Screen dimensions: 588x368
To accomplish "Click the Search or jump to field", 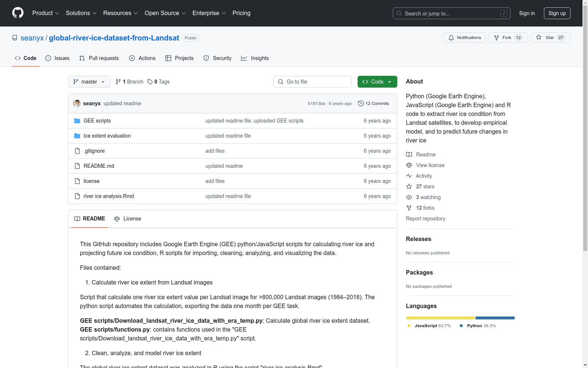I will click(452, 13).
